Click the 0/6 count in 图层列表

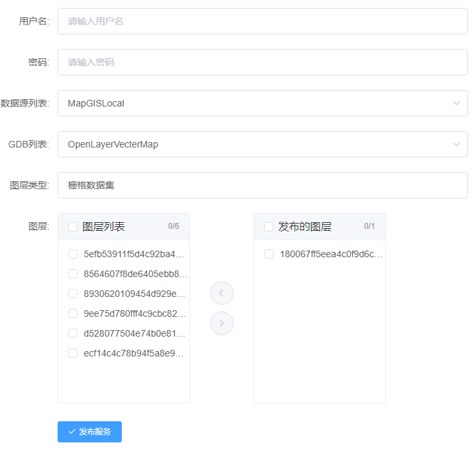pyautogui.click(x=173, y=226)
